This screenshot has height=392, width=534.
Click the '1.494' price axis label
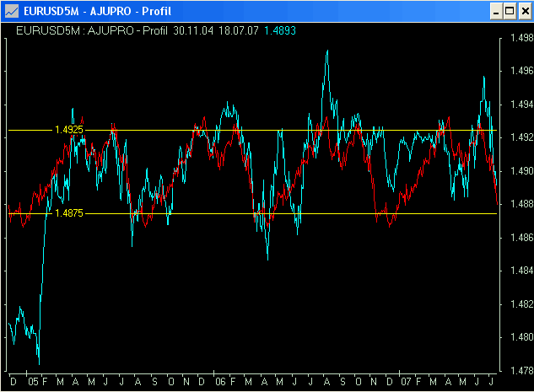pos(521,105)
